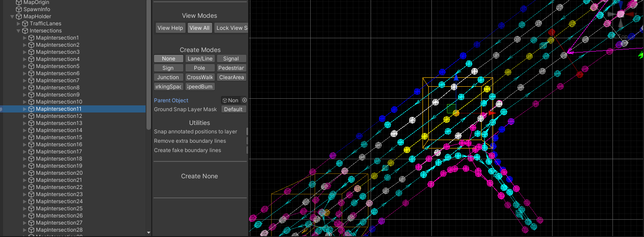This screenshot has height=237, width=644.
Task: Select the MapIntersection21 row
Action: tap(73, 180)
